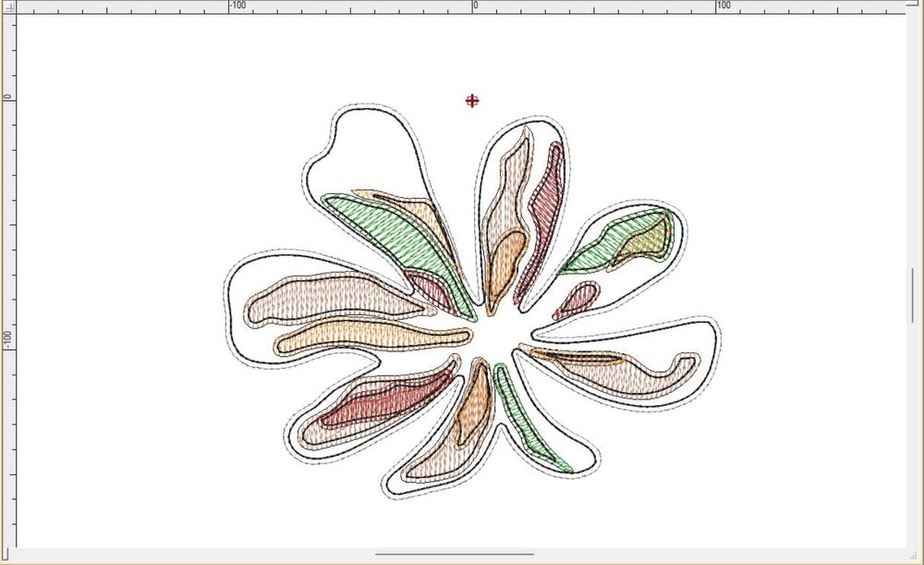Select the small red teardrop shape right of center
The width and height of the screenshot is (924, 565).
click(578, 298)
